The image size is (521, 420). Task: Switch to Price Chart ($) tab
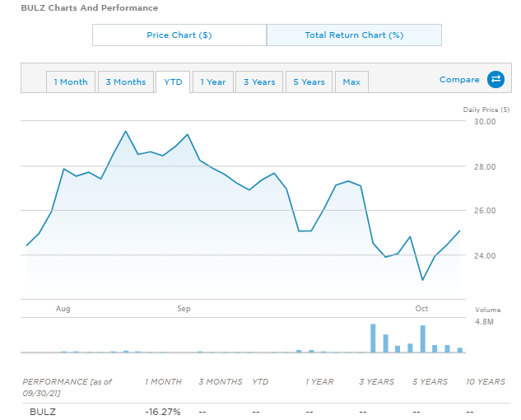pos(179,35)
